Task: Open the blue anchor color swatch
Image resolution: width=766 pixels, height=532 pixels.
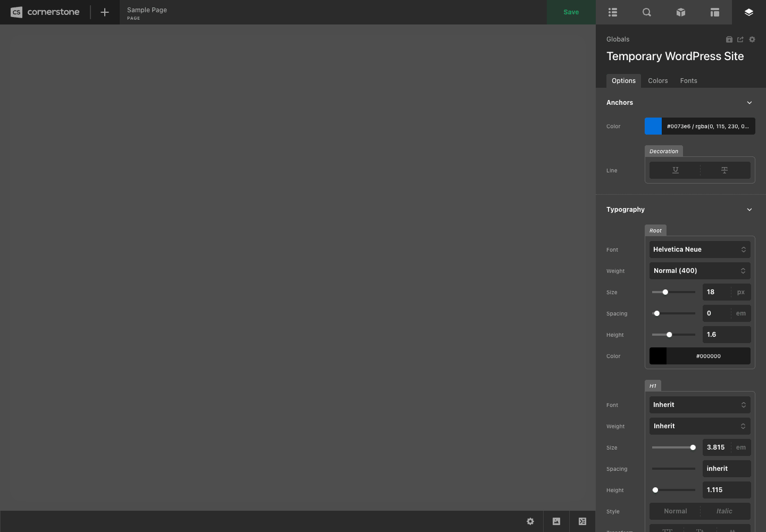Action: pyautogui.click(x=653, y=126)
